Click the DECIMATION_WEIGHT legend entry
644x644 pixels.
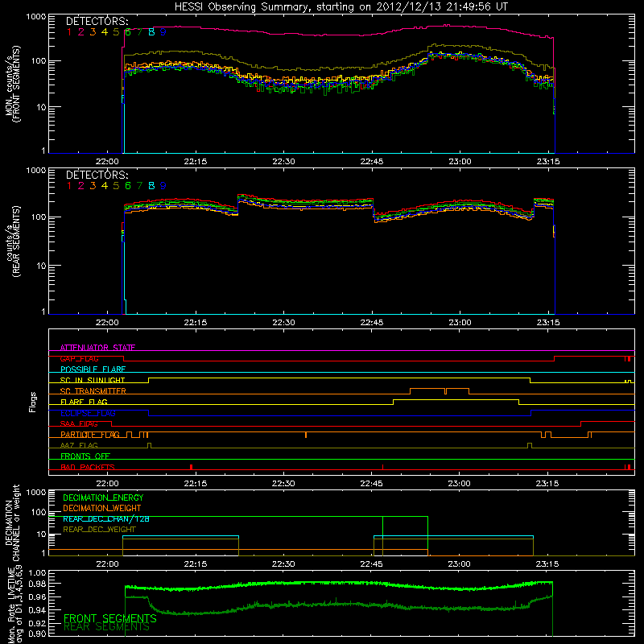click(102, 508)
